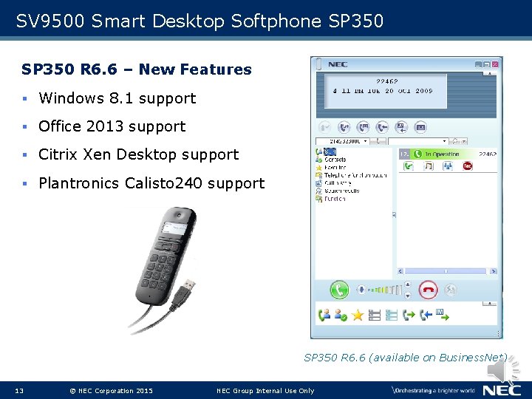Click the grayed-out first top-row icon
Viewport: 532px width, 399px height.
coord(324,128)
